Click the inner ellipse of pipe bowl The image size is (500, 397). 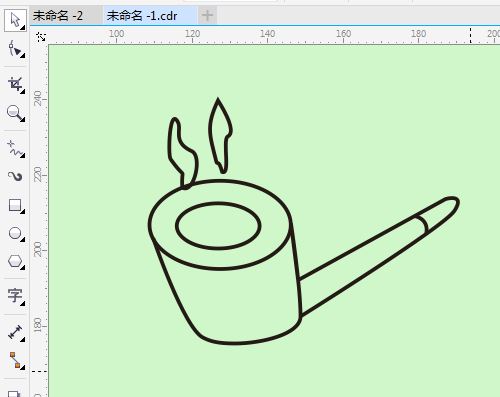pos(218,226)
